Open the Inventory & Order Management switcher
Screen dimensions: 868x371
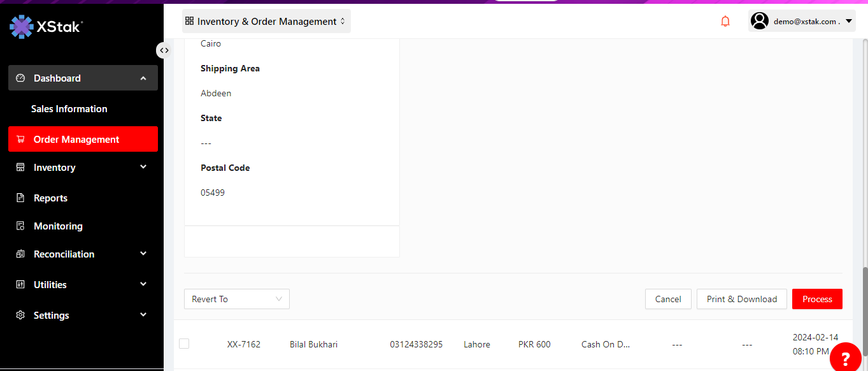pos(266,22)
